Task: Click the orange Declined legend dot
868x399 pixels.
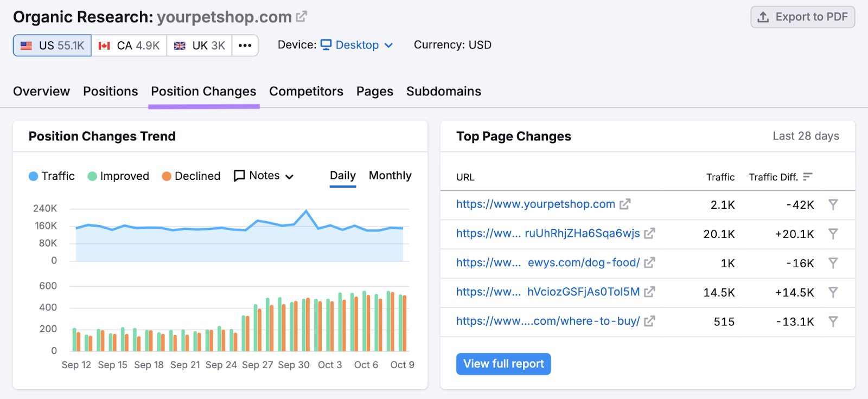Action: [x=167, y=176]
